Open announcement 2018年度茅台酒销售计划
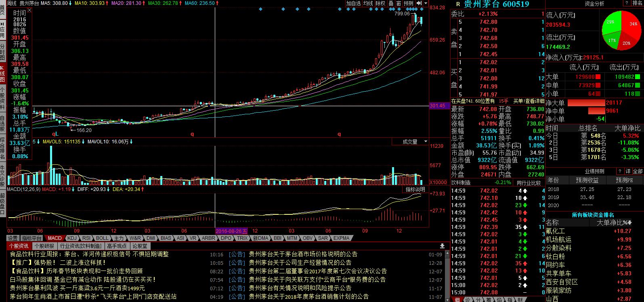This screenshot has height=302, width=644. pos(309,296)
